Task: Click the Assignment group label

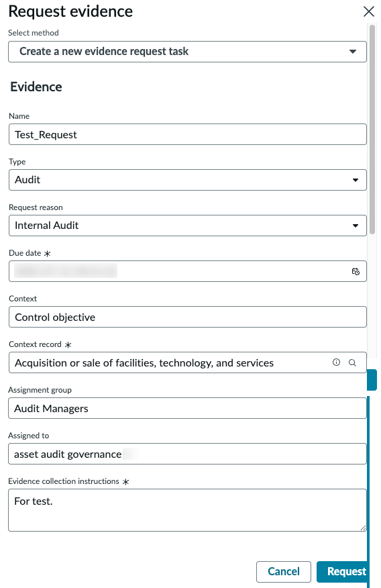Action: point(40,390)
